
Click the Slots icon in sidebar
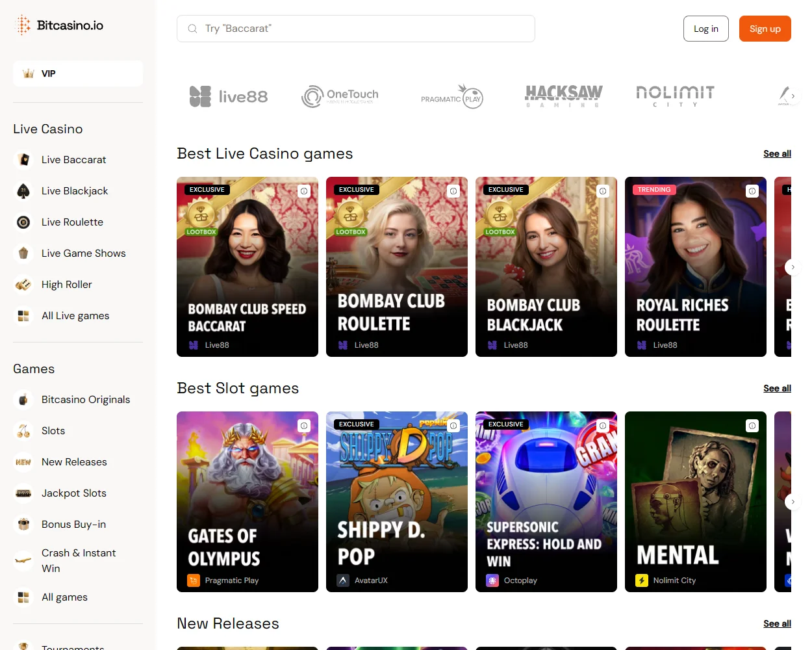click(x=23, y=430)
